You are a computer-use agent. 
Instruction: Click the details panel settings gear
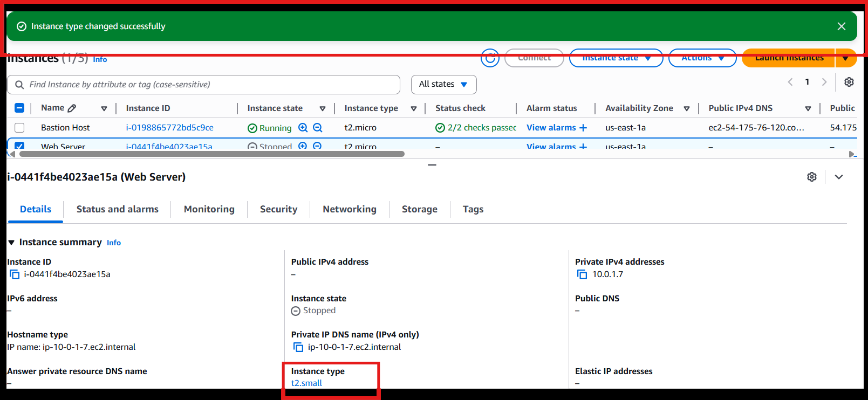(x=811, y=177)
